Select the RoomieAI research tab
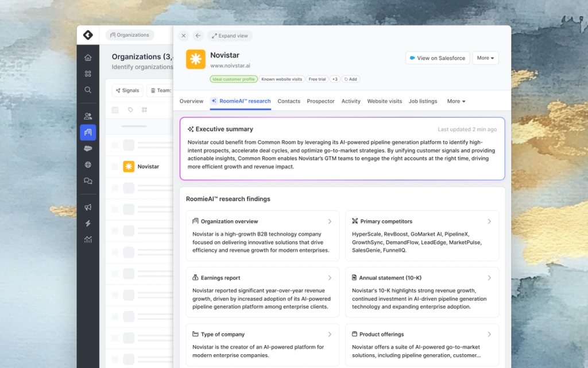588x368 pixels. coord(241,101)
